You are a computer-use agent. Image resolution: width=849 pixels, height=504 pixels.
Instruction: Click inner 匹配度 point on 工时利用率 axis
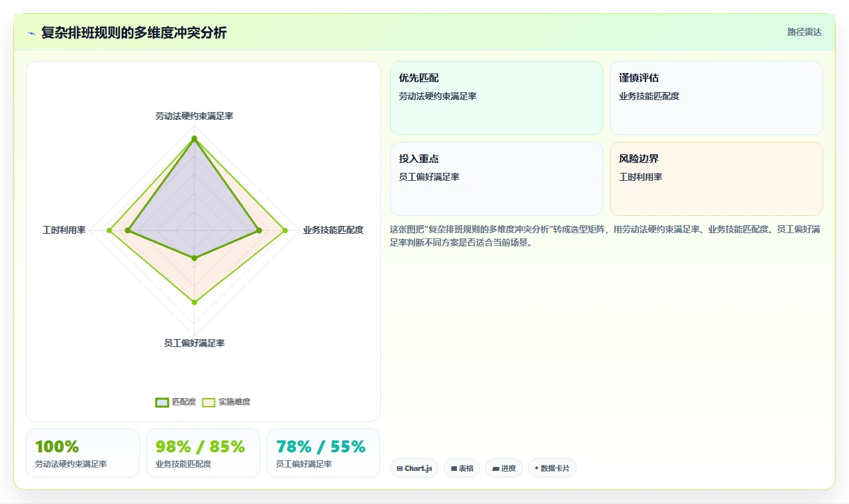point(128,230)
